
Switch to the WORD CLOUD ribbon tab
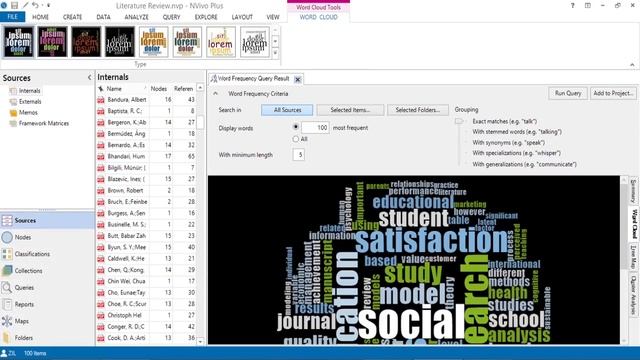(318, 17)
